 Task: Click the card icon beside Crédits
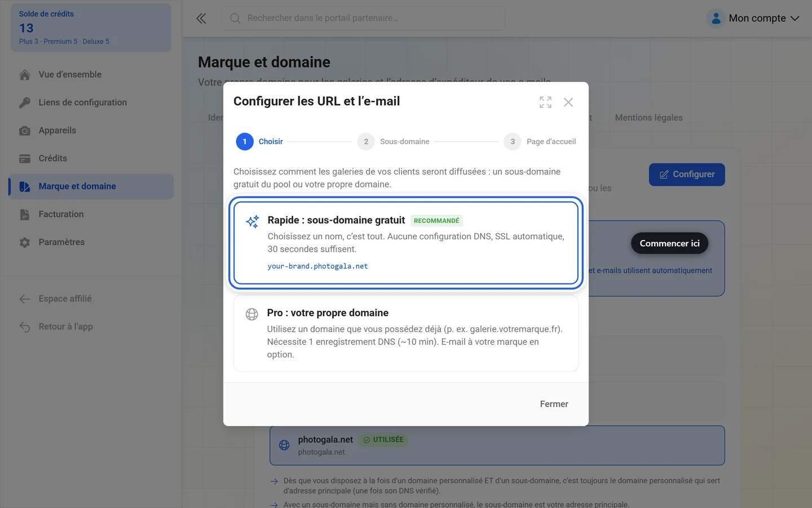click(x=25, y=159)
